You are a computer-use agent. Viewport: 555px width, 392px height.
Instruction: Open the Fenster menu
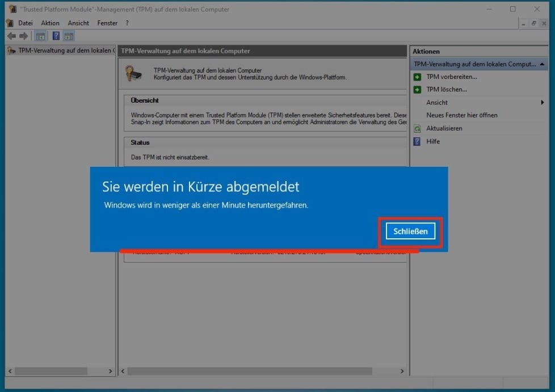click(x=107, y=23)
